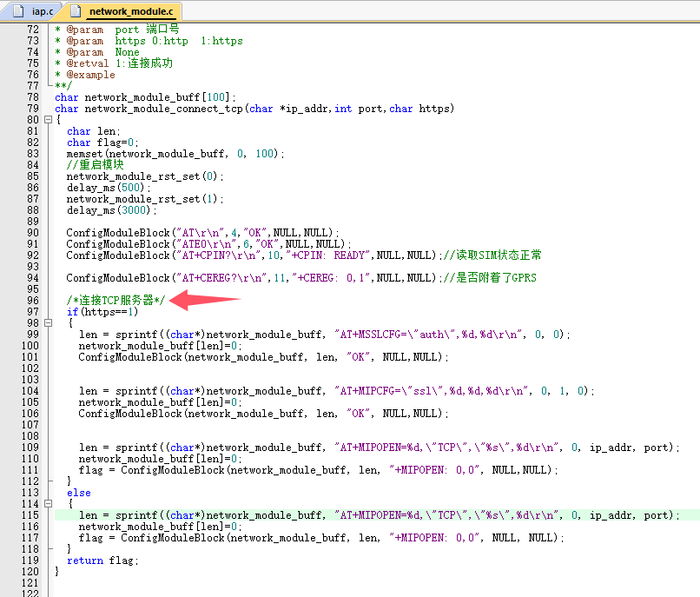Screen dimensions: 700x597
Task: Click 'network_module_rst_set(1);' on line 87
Action: (145, 199)
